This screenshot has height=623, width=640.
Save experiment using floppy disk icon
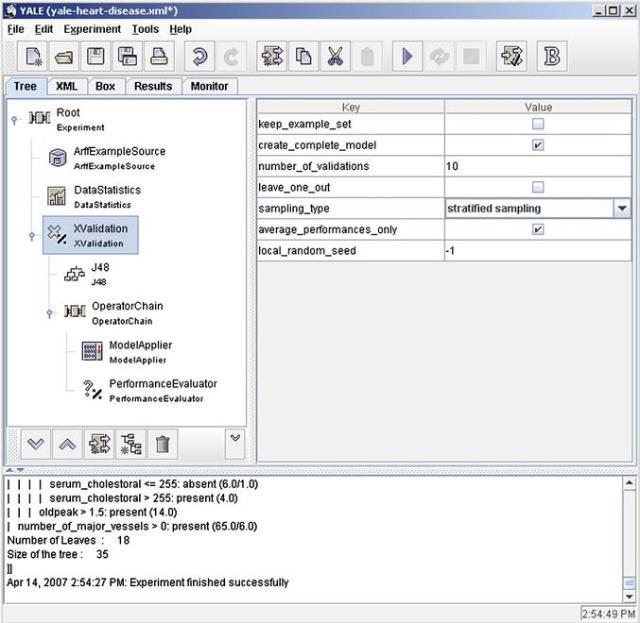(x=96, y=56)
